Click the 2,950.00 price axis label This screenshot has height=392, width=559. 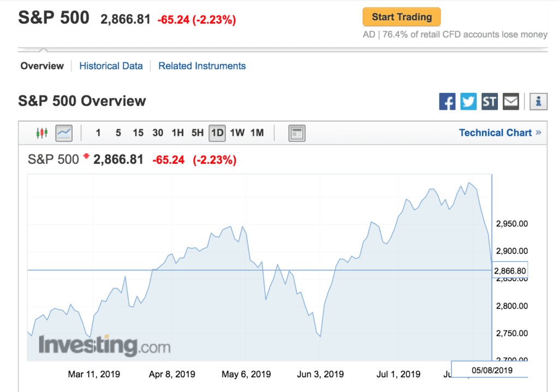pos(512,224)
